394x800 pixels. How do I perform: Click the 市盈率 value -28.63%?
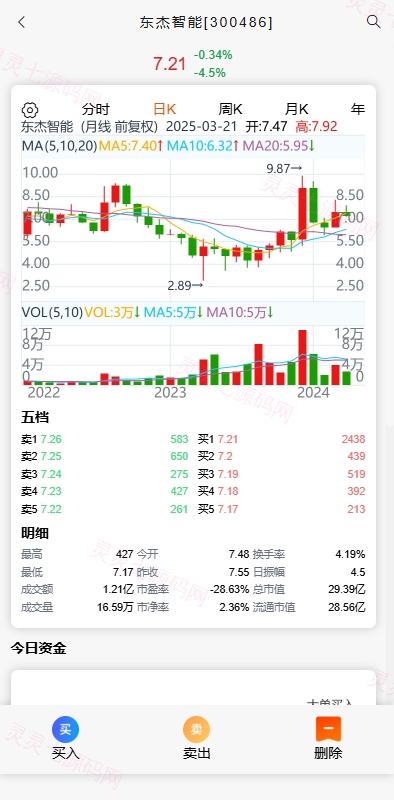pyautogui.click(x=230, y=590)
